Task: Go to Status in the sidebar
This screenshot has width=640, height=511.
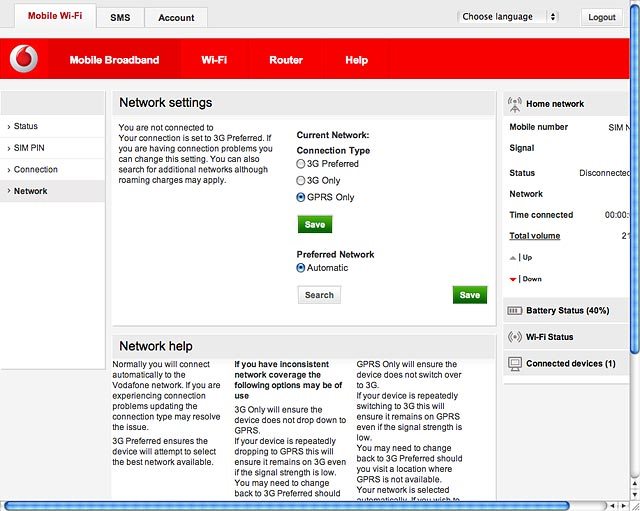Action: pos(53,126)
